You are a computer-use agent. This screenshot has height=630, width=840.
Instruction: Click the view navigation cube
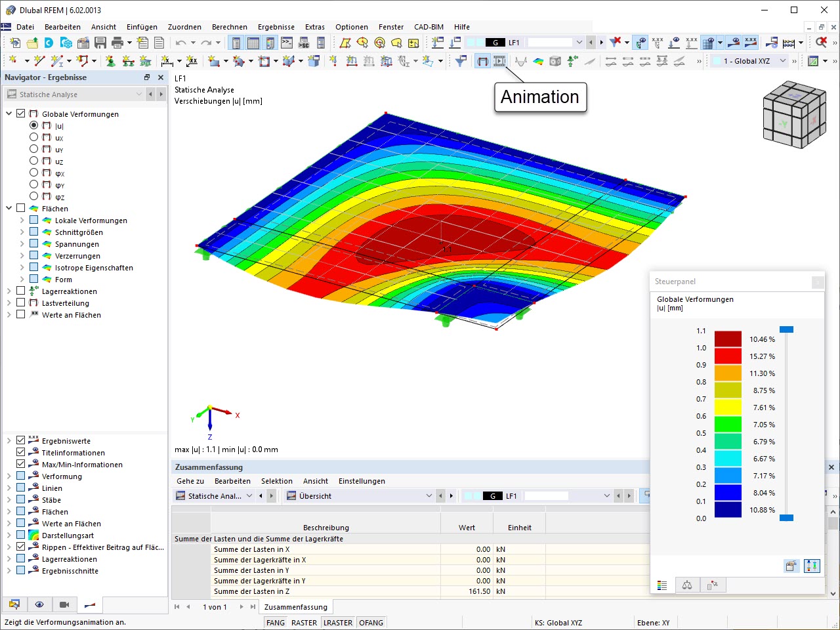tap(794, 115)
